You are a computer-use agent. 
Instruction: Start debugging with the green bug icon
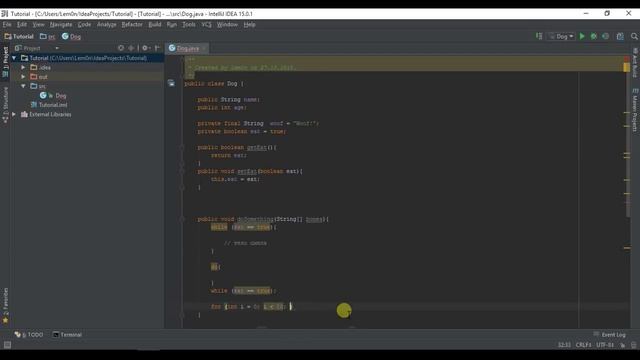(594, 36)
